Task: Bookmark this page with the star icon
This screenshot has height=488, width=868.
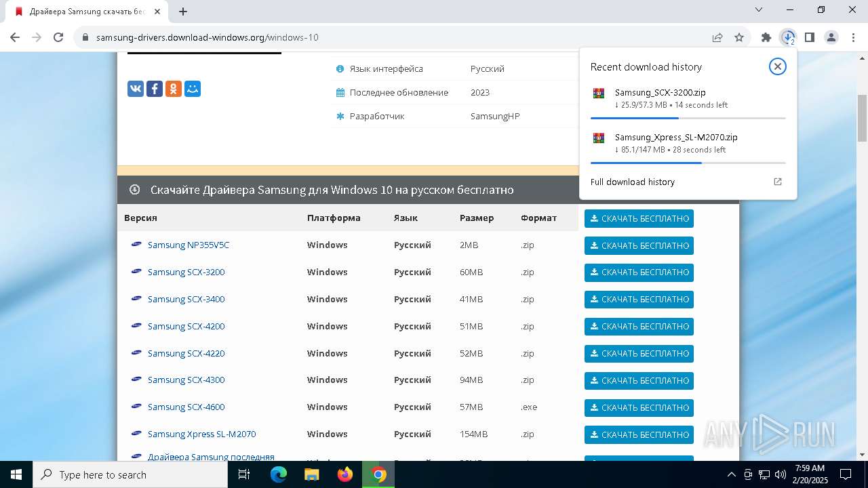Action: coord(739,37)
